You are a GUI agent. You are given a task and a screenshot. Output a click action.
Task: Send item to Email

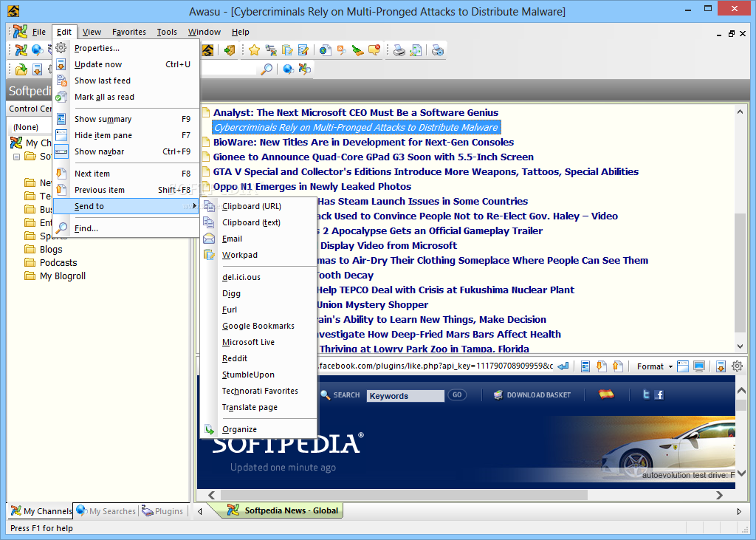[258, 239]
